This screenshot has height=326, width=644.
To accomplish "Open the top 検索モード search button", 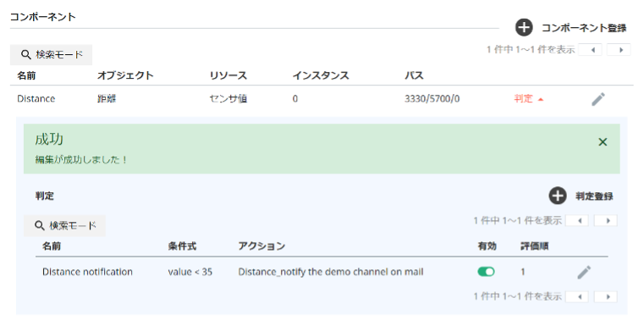I will pos(51,55).
